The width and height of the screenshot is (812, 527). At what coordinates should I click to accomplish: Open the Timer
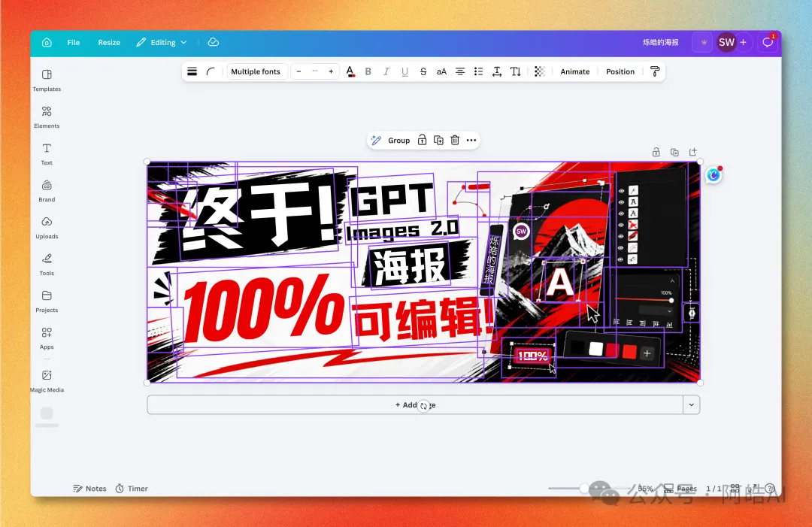[132, 488]
